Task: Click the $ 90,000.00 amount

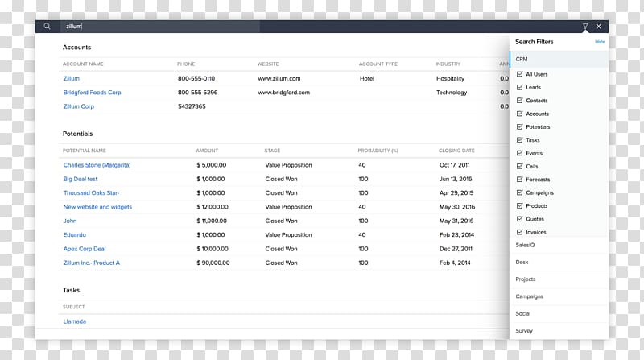Action: click(x=213, y=263)
